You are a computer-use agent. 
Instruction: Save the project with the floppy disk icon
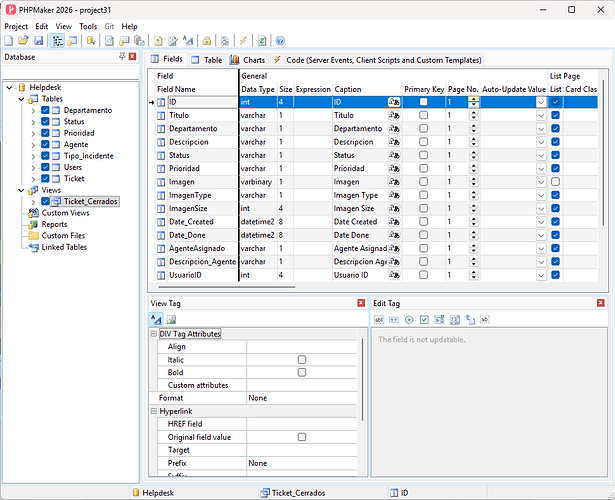tap(38, 40)
